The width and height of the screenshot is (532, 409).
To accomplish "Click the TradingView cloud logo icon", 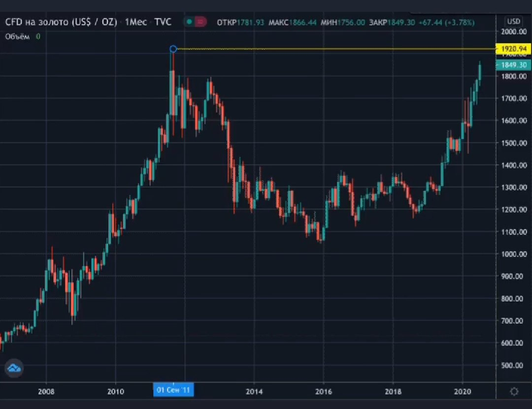I will 14,368.
